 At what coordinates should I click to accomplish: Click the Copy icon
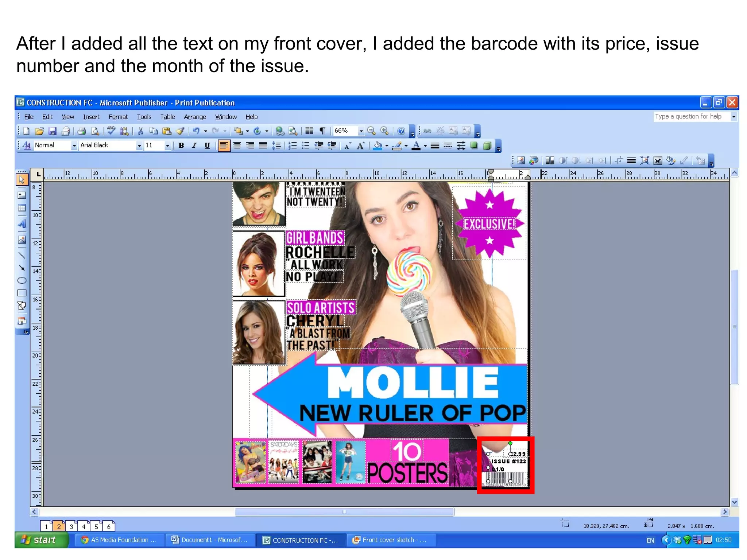[154, 131]
